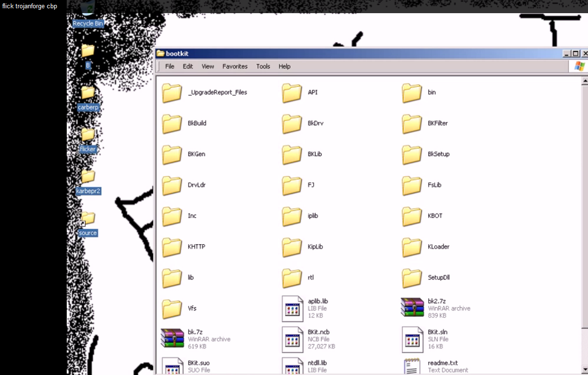Select the carberp desktop folder
This screenshot has width=588, height=375.
(x=88, y=98)
